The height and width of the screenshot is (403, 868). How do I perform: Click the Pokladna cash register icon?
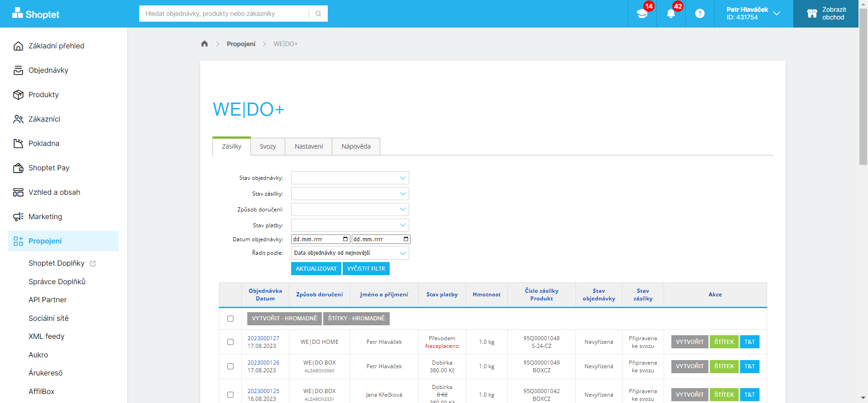click(x=18, y=144)
